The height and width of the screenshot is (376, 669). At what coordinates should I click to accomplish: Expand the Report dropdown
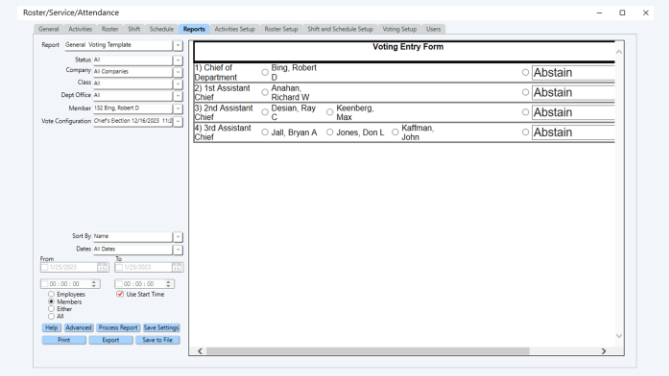point(178,45)
